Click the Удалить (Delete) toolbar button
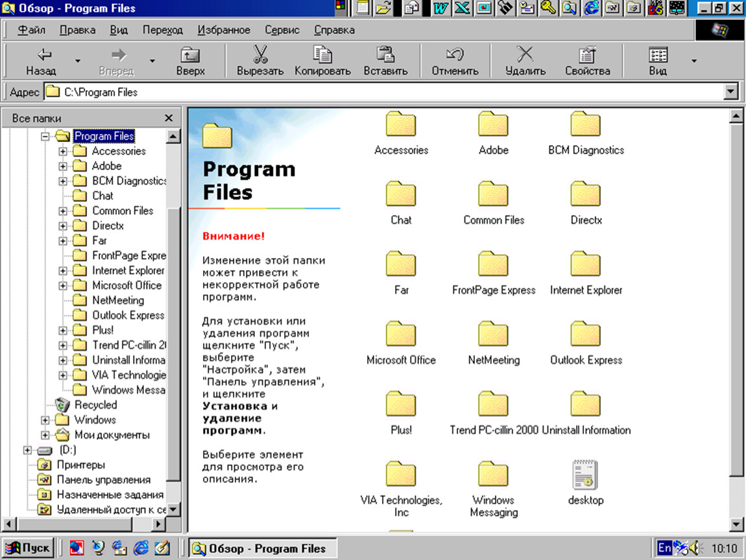The height and width of the screenshot is (560, 746). (525, 62)
